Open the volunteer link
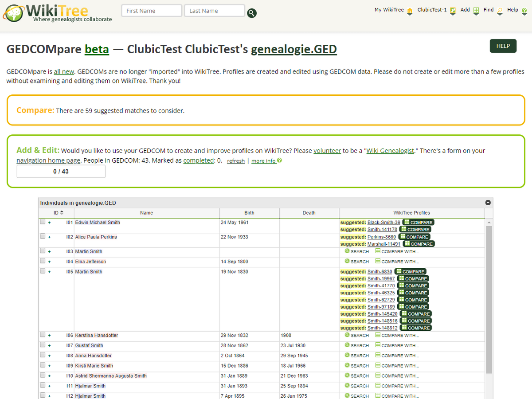This screenshot has width=532, height=399. tap(327, 151)
